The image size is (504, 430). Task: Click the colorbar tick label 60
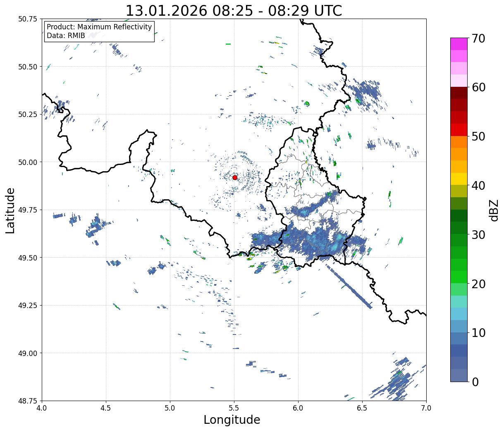478,87
